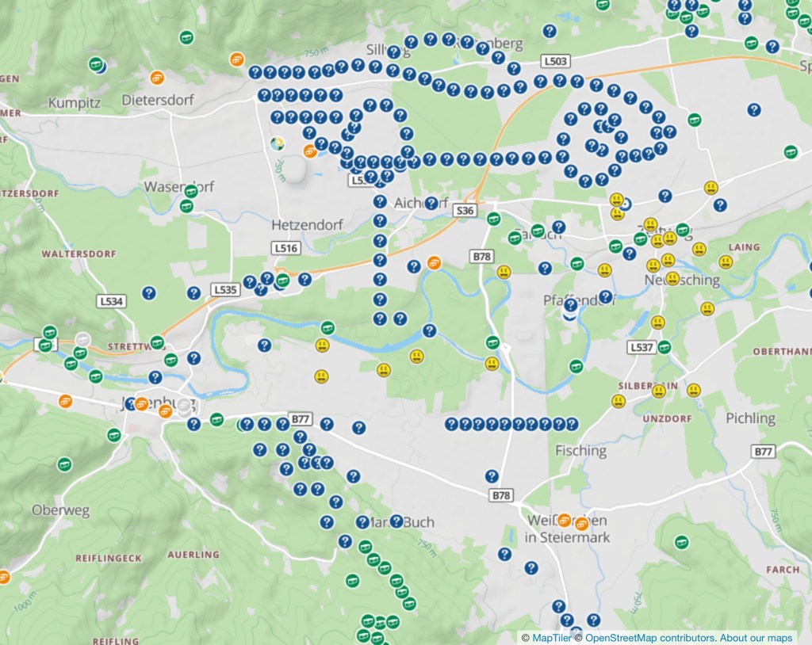Viewport: 812px width, 645px height.
Task: Select yellow smiley on the Silberrain label
Action: pos(657,390)
